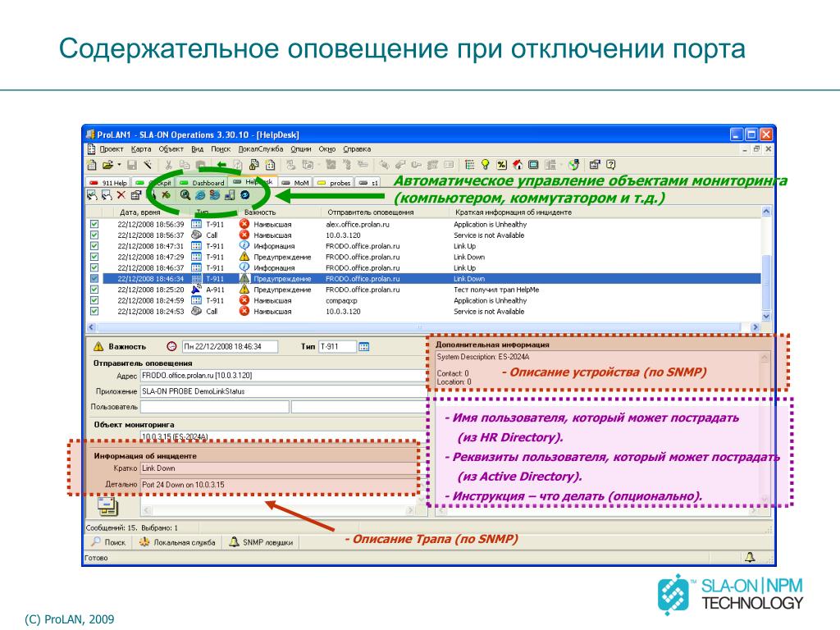Click the red X delete icon in HelpDesk toolbar
Image resolution: width=840 pixels, height=630 pixels.
point(121,195)
